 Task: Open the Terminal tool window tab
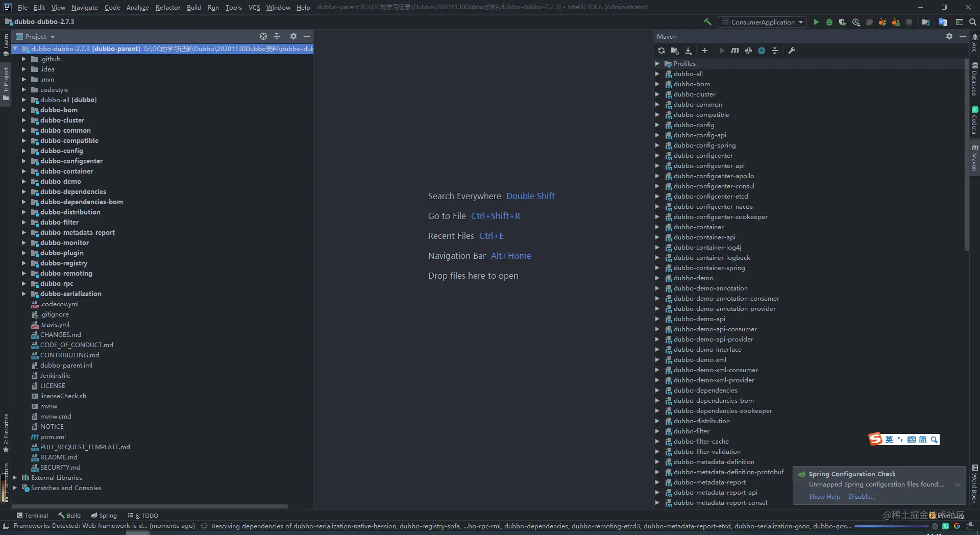point(32,516)
